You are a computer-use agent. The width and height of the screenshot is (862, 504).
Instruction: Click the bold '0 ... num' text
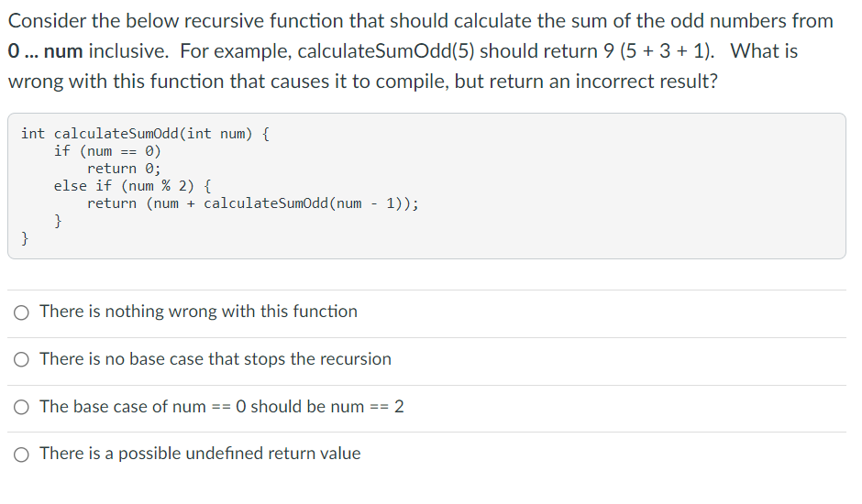45,51
